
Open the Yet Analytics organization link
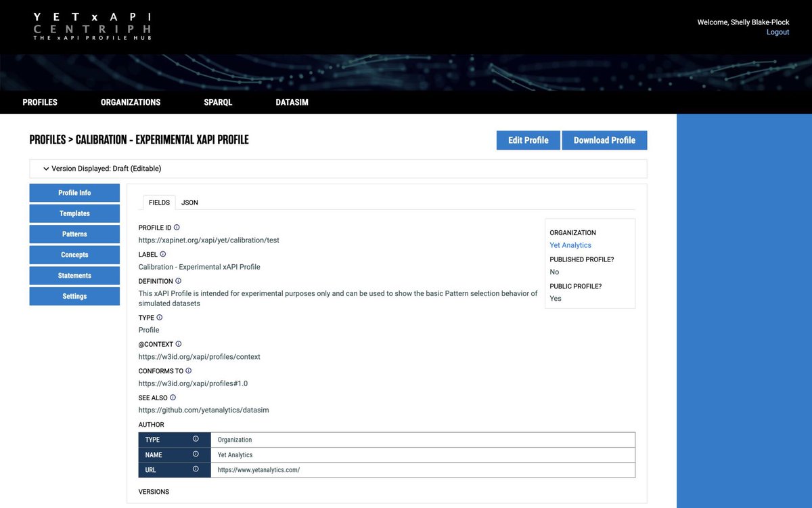570,245
